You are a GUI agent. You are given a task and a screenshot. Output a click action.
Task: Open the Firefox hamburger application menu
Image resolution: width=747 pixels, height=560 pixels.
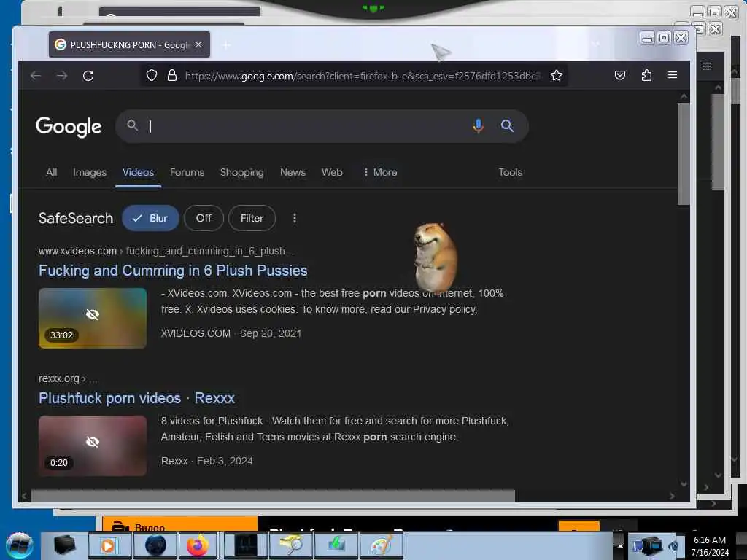[x=672, y=75]
